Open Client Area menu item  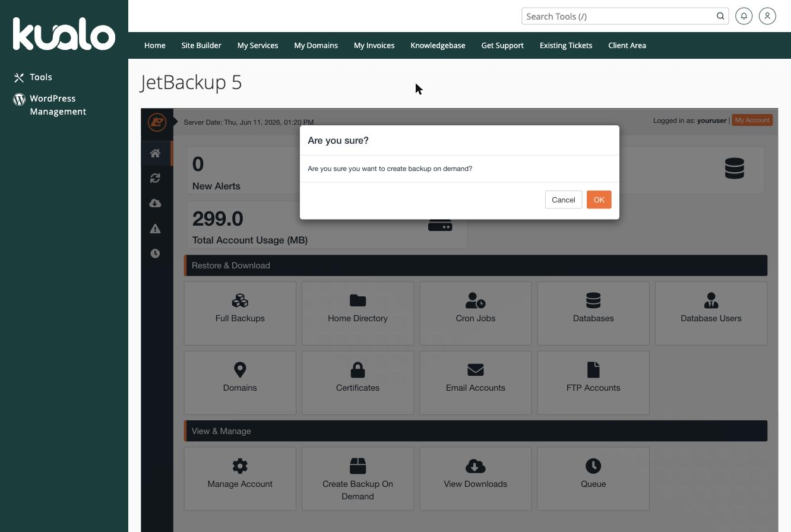point(627,45)
